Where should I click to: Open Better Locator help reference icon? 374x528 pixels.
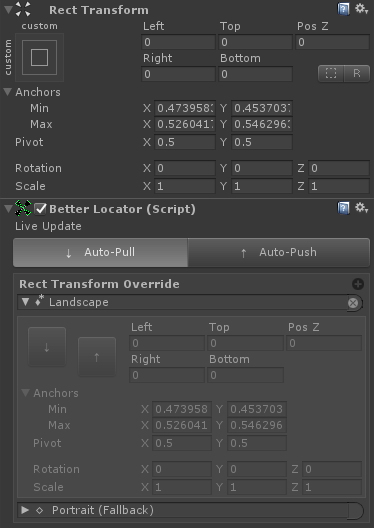[x=343, y=208]
